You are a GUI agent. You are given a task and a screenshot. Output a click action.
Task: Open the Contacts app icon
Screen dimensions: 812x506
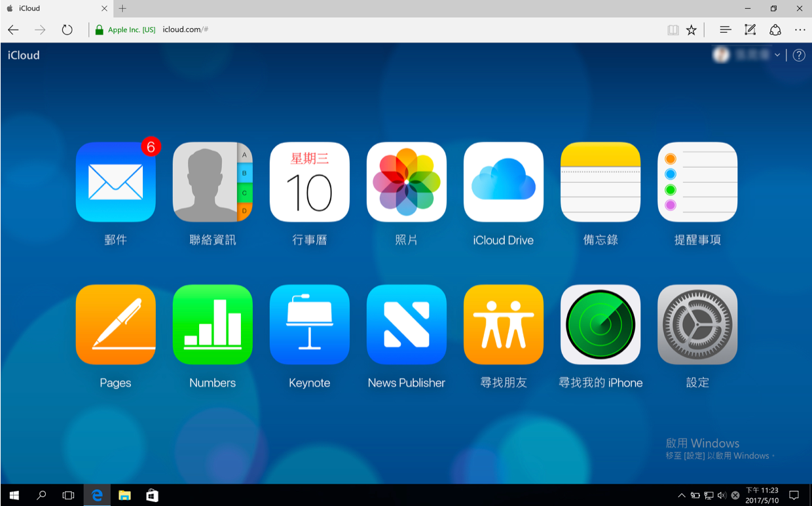pos(213,182)
